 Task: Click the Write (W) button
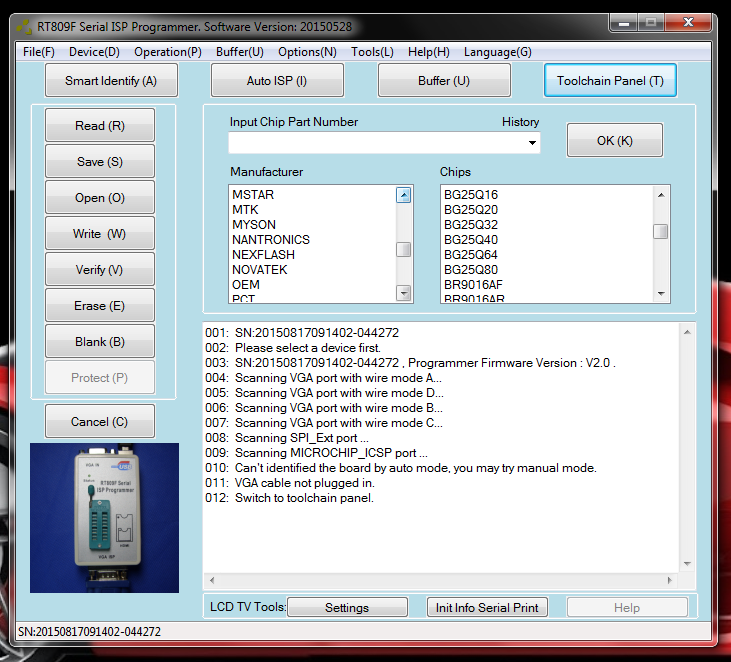[x=100, y=234]
